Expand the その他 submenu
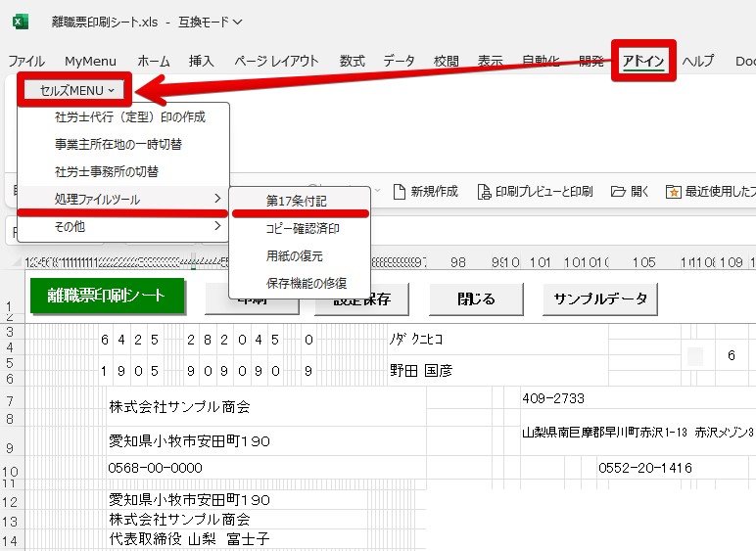The image size is (756, 551). [x=123, y=226]
